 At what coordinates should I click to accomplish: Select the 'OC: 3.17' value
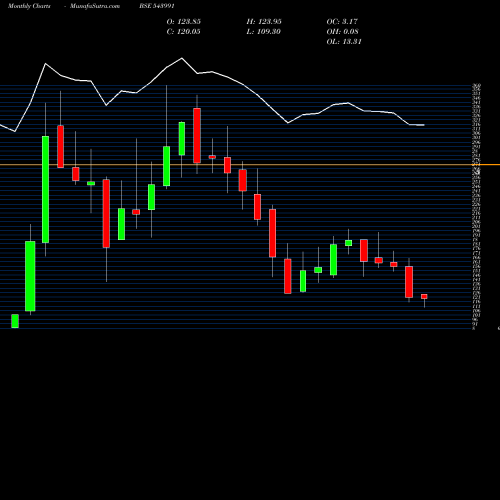[x=342, y=22]
